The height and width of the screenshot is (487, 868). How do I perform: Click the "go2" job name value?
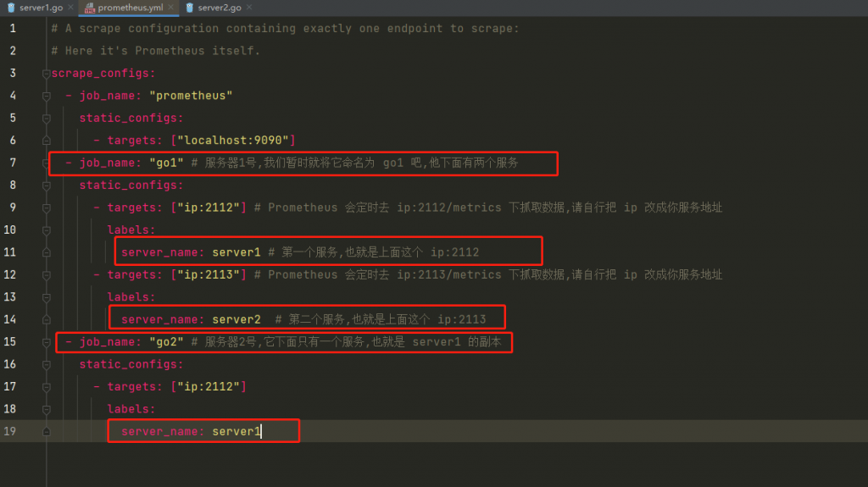167,341
